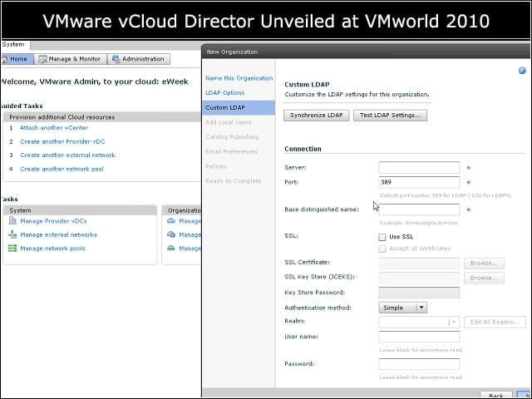The width and height of the screenshot is (532, 399).
Task: Click Test LDAP Settings button
Action: [390, 115]
